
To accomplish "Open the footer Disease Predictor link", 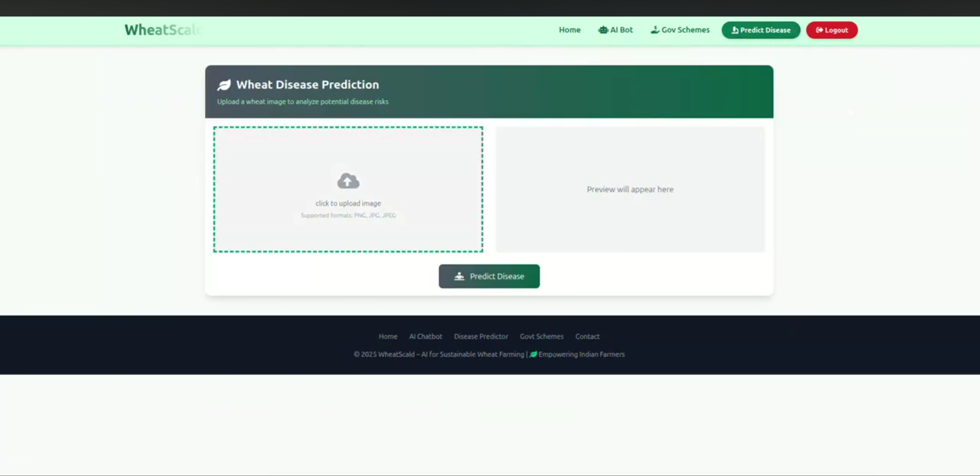I will point(481,336).
